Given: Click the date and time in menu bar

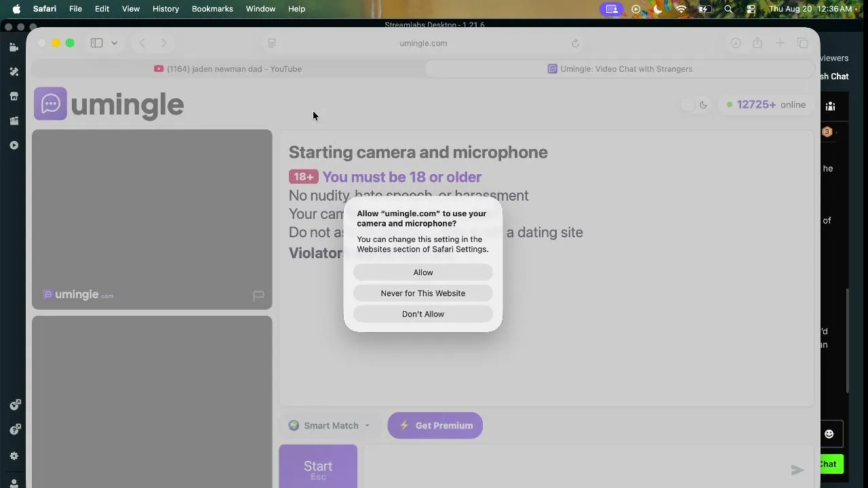Looking at the screenshot, I should coord(810,9).
